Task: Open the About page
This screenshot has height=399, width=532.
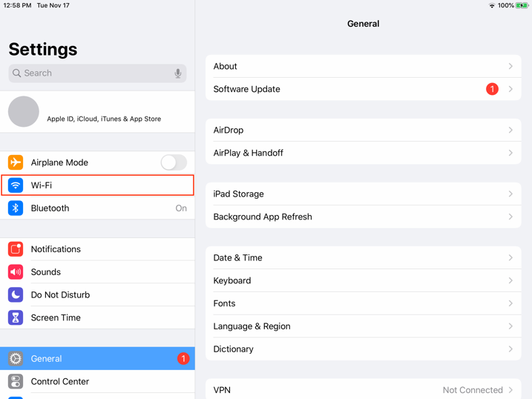Action: pyautogui.click(x=364, y=66)
